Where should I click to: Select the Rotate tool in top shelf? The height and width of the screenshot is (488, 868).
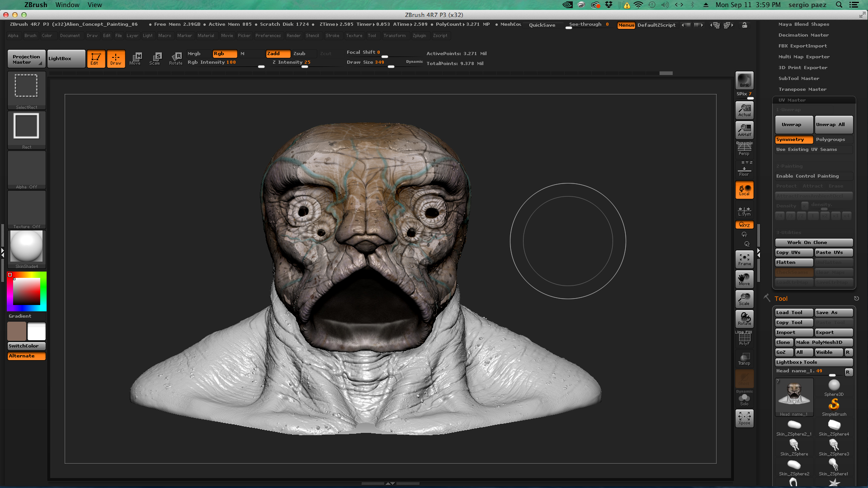pos(176,59)
